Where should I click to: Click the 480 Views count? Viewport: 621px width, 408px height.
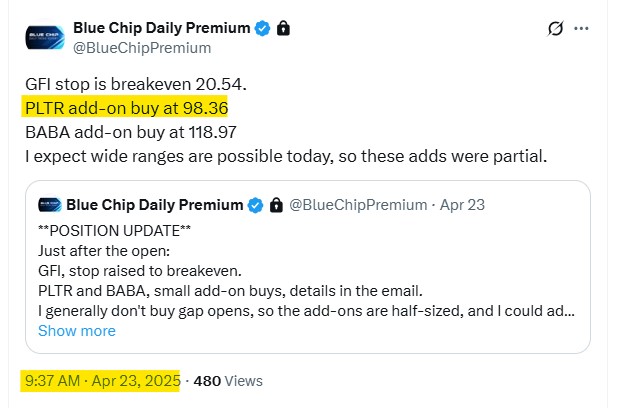click(x=228, y=381)
